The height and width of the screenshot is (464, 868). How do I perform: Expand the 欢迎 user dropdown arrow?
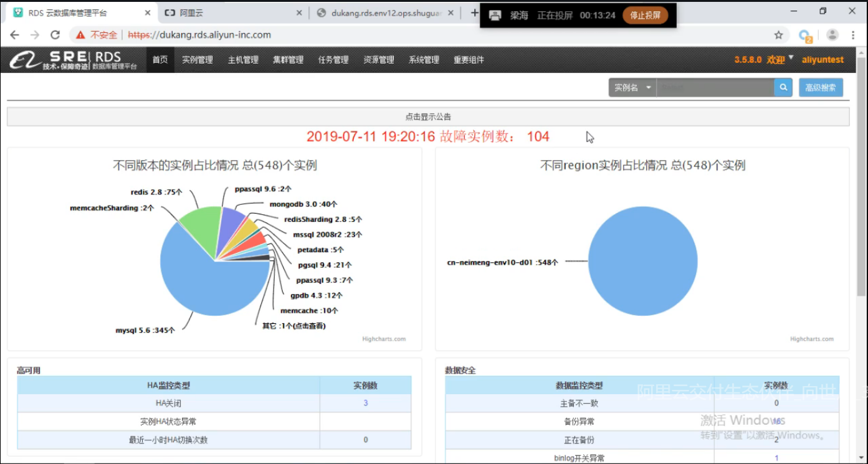(x=791, y=57)
